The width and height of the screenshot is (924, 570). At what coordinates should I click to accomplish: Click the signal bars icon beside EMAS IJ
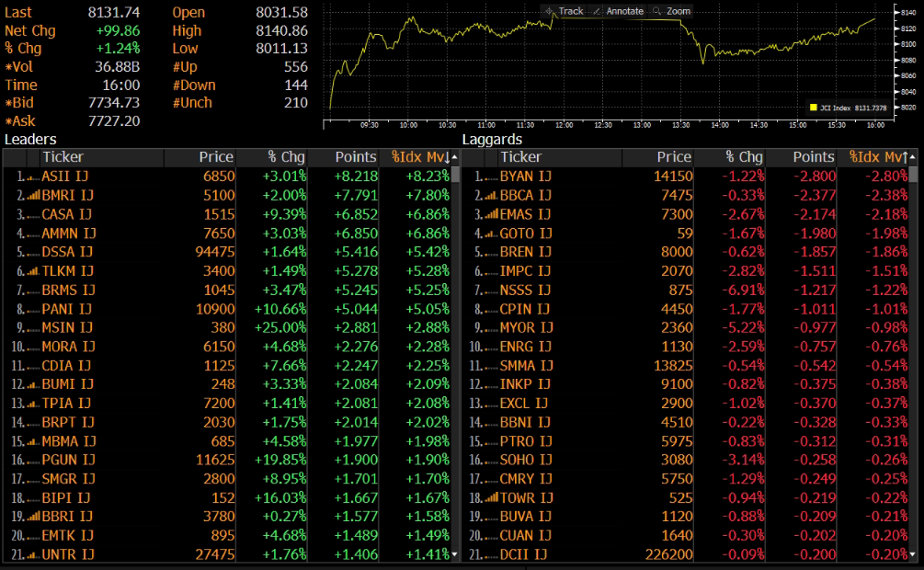pos(490,214)
